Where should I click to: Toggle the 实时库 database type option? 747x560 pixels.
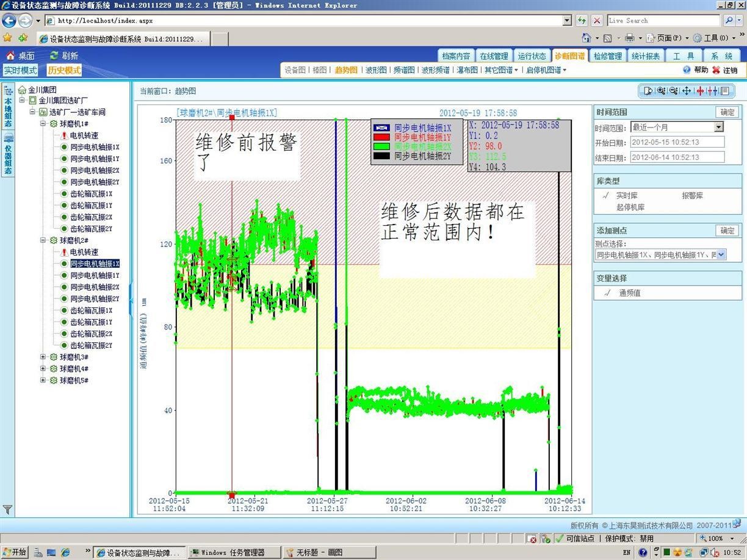pyautogui.click(x=626, y=196)
